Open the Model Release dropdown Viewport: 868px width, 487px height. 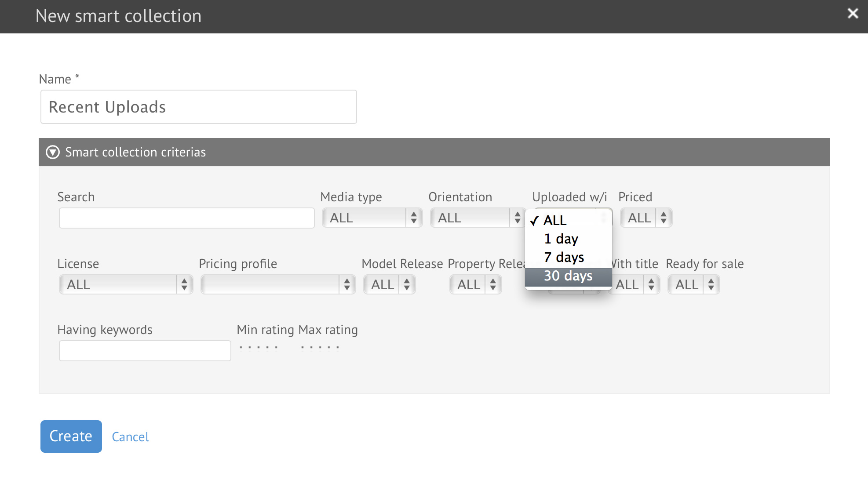pyautogui.click(x=389, y=285)
